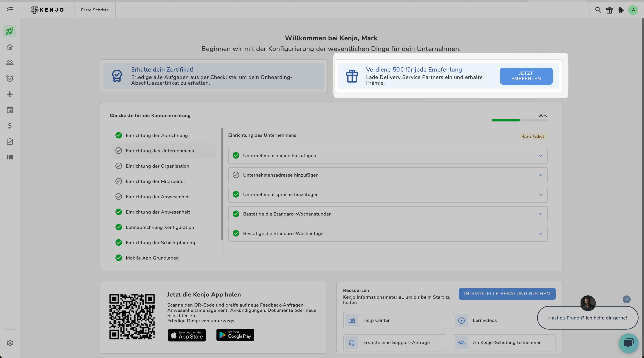Go to Home via house sidebar icon

[10, 47]
